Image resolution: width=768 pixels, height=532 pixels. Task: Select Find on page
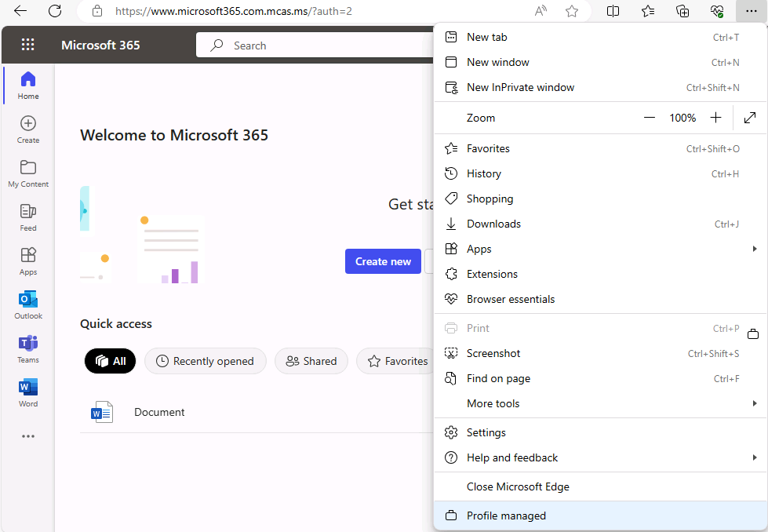pyautogui.click(x=600, y=378)
